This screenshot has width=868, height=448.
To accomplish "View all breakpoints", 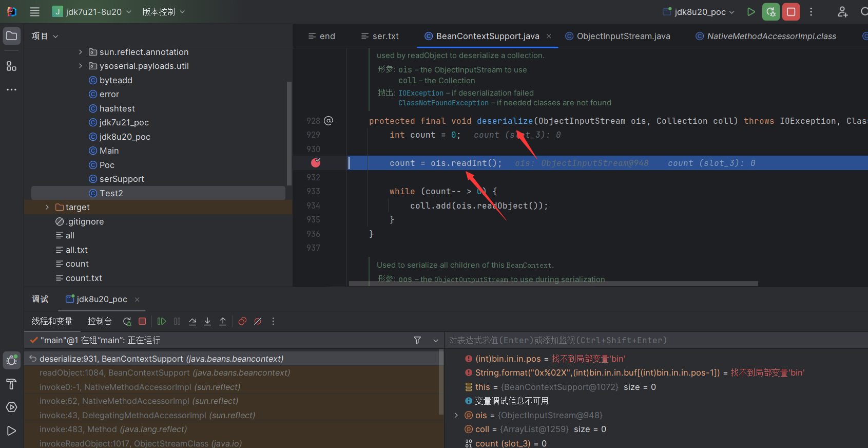I will 242,321.
